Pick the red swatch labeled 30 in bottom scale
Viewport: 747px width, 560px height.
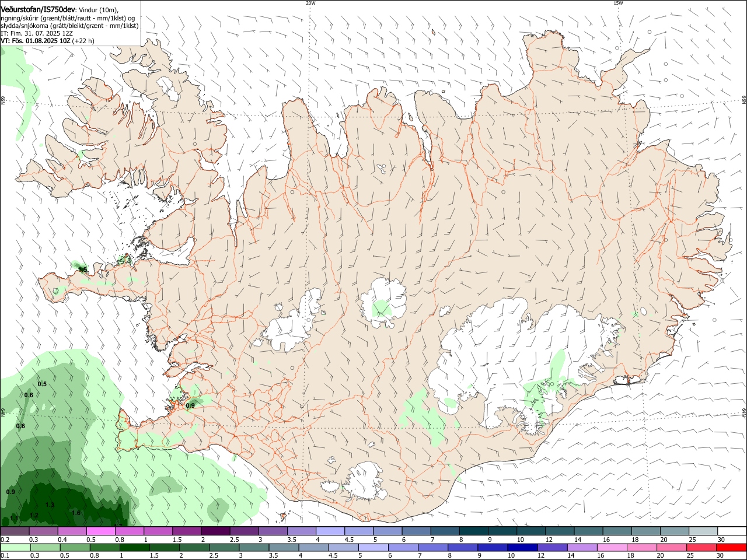[731, 547]
